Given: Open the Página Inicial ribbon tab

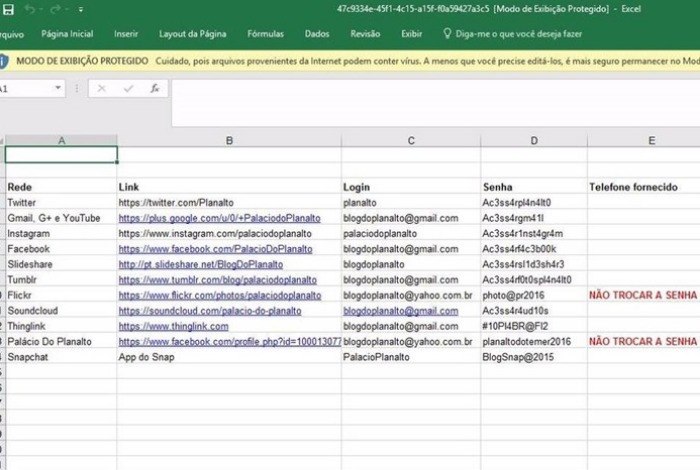Looking at the screenshot, I should [67, 33].
